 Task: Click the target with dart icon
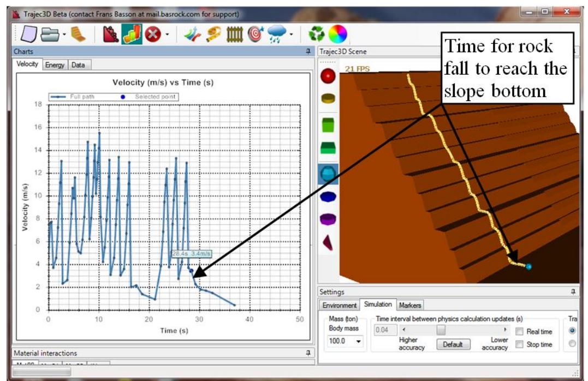coord(256,34)
